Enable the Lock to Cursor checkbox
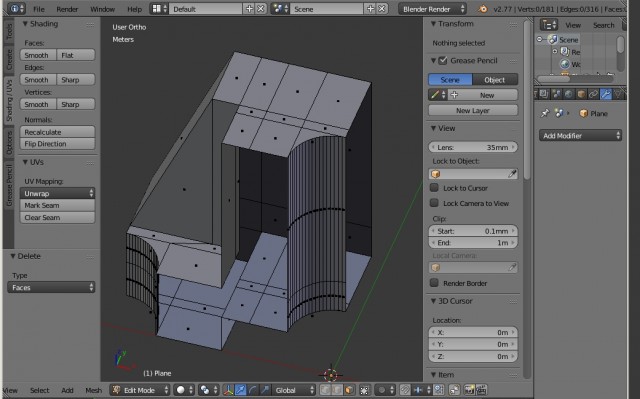This screenshot has height=399, width=640. 435,188
